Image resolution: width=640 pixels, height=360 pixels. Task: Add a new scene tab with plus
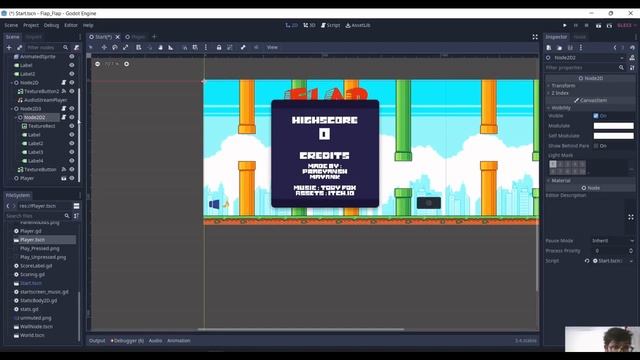(154, 37)
